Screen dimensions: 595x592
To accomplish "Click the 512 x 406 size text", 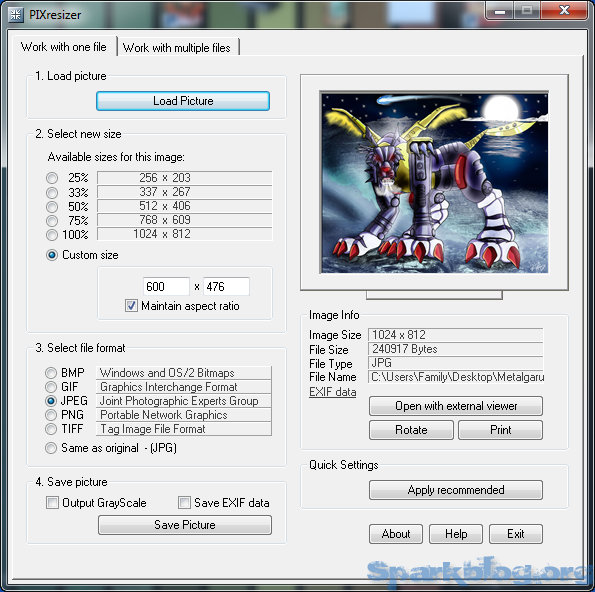I will [165, 206].
